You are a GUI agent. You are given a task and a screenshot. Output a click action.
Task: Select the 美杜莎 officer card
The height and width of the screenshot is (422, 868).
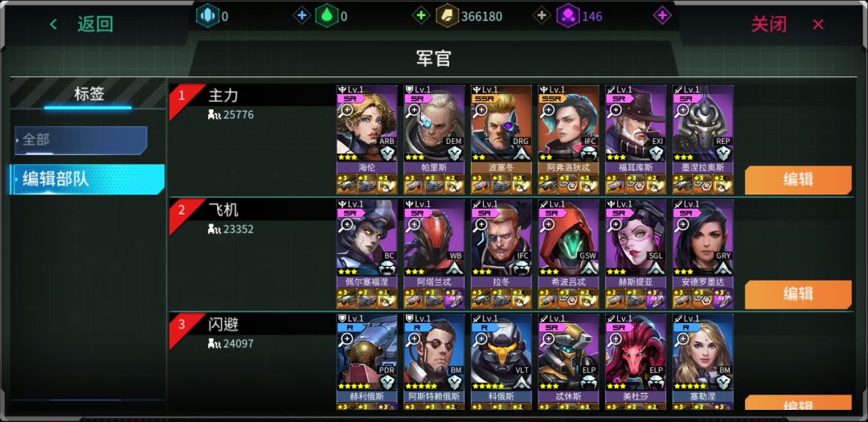pos(636,362)
